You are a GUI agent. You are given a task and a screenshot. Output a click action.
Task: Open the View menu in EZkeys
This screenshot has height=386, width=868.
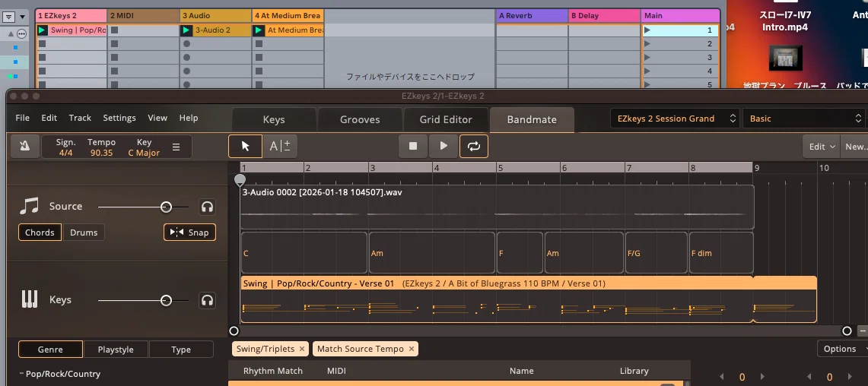click(x=157, y=118)
